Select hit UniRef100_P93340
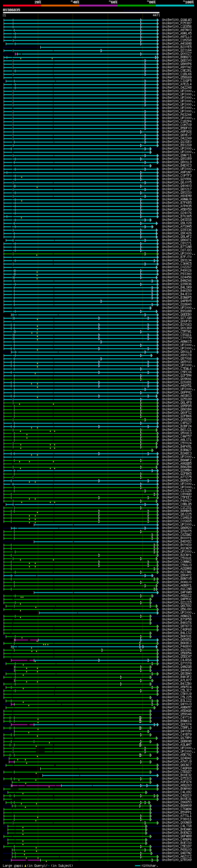 (177, 274)
